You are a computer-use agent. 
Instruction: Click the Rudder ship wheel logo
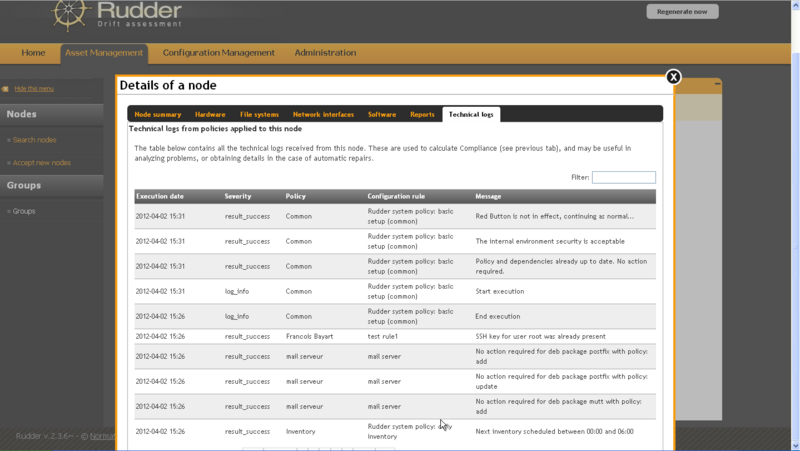69,15
